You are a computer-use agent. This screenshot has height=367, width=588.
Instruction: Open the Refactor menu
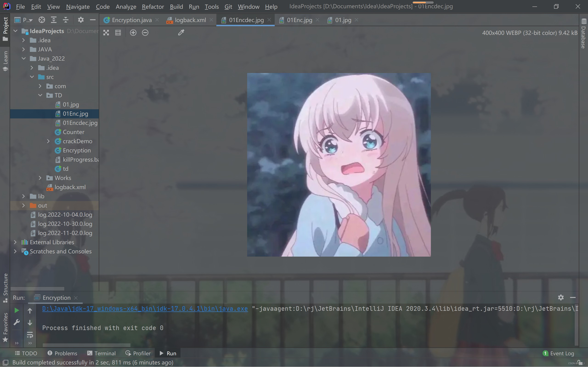click(x=153, y=7)
